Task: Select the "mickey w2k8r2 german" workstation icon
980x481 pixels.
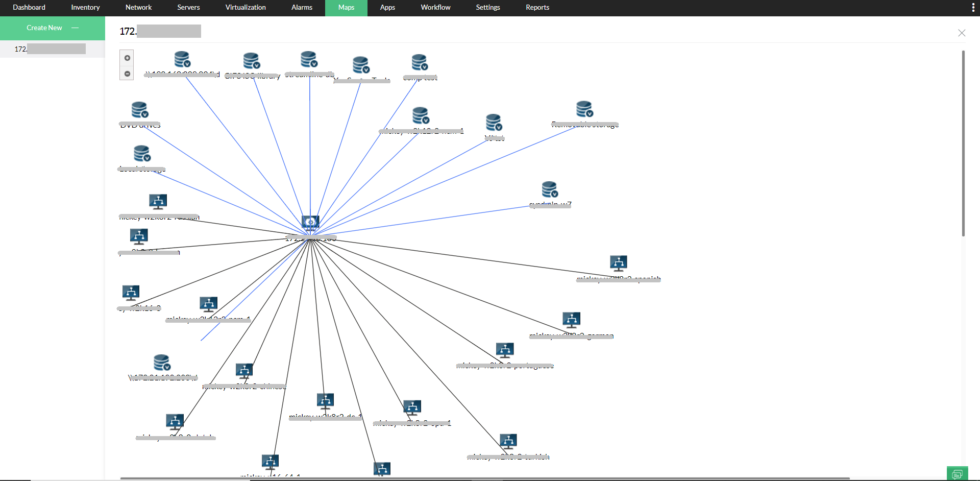Action: (572, 320)
